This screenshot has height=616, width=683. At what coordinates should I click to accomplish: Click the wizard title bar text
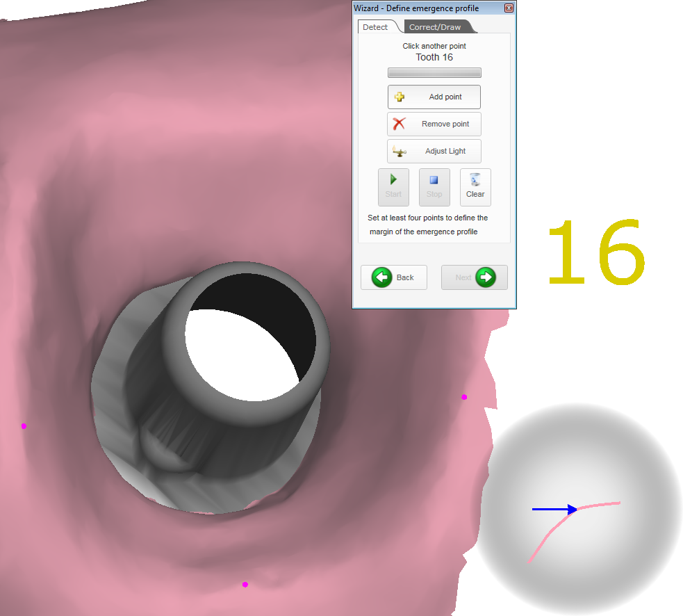pos(416,8)
